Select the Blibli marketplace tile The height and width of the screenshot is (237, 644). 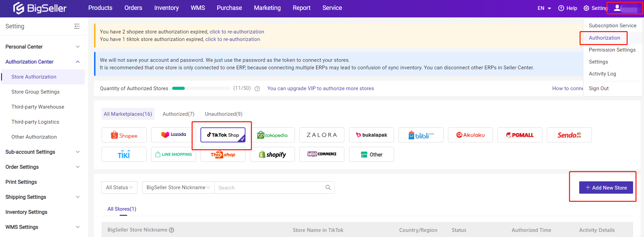click(x=421, y=135)
